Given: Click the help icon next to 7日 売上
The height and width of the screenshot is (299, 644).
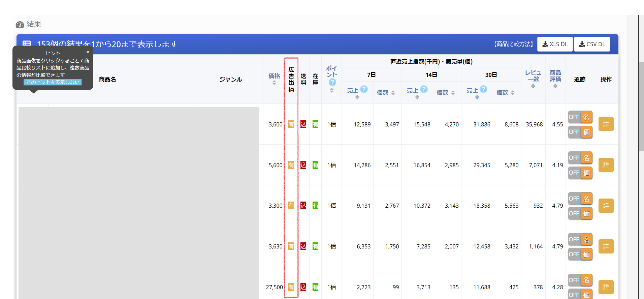Looking at the screenshot, I should click(364, 89).
